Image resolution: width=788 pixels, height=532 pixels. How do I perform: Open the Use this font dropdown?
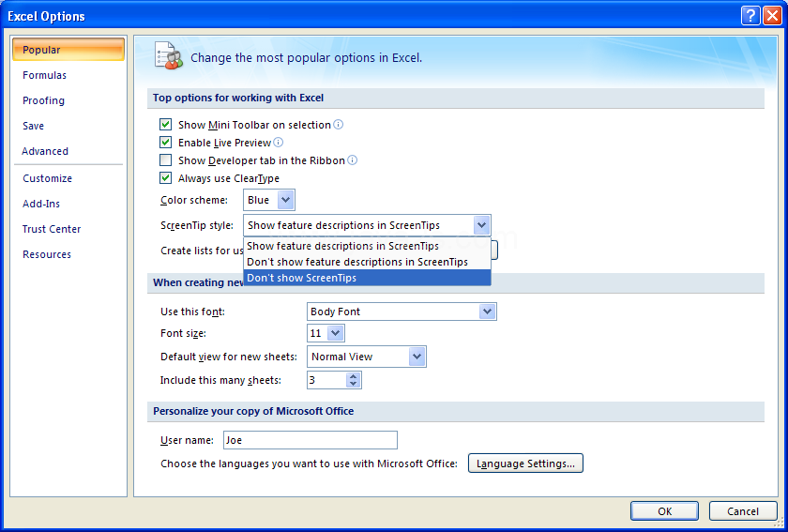pyautogui.click(x=487, y=312)
